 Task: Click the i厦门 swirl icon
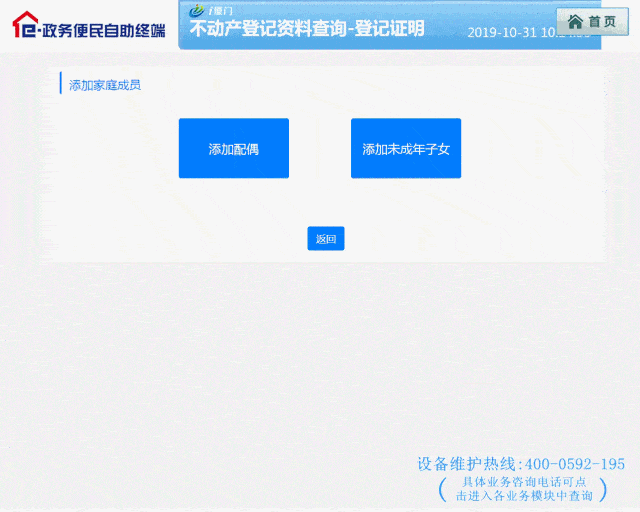pyautogui.click(x=197, y=10)
